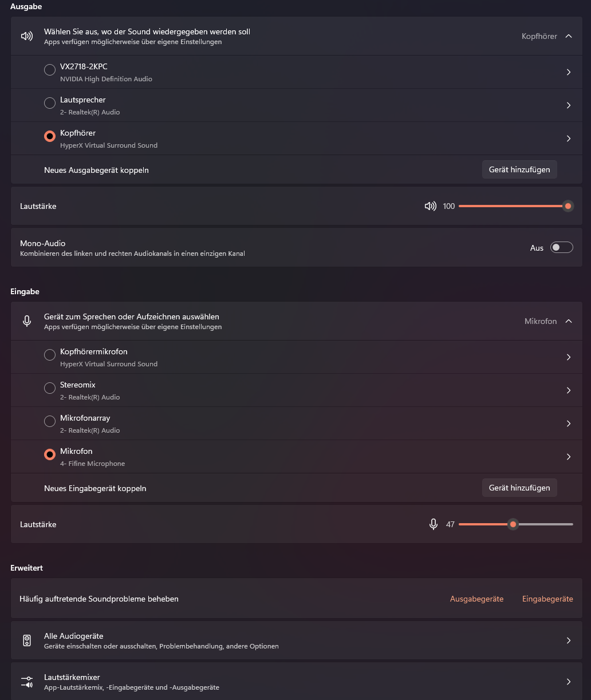This screenshot has height=700, width=591.
Task: Open Kopfhörer device properties arrow
Action: 569,139
